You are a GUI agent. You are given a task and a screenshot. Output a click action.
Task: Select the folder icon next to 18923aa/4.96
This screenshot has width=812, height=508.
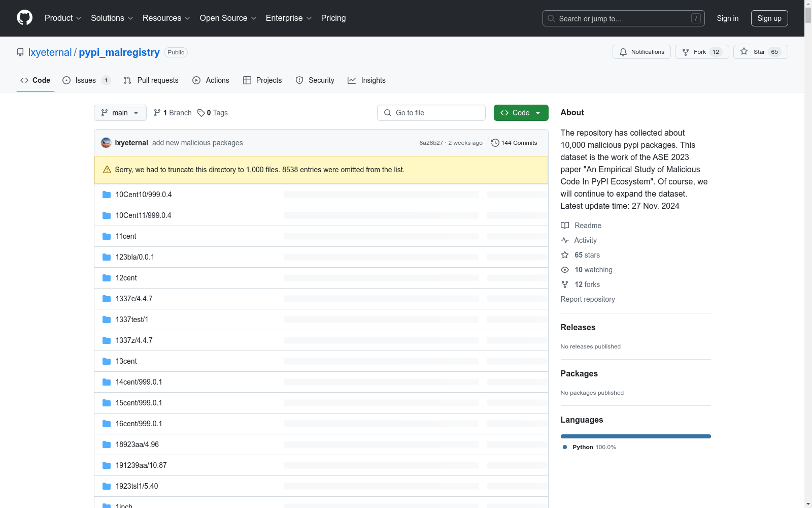(x=107, y=444)
